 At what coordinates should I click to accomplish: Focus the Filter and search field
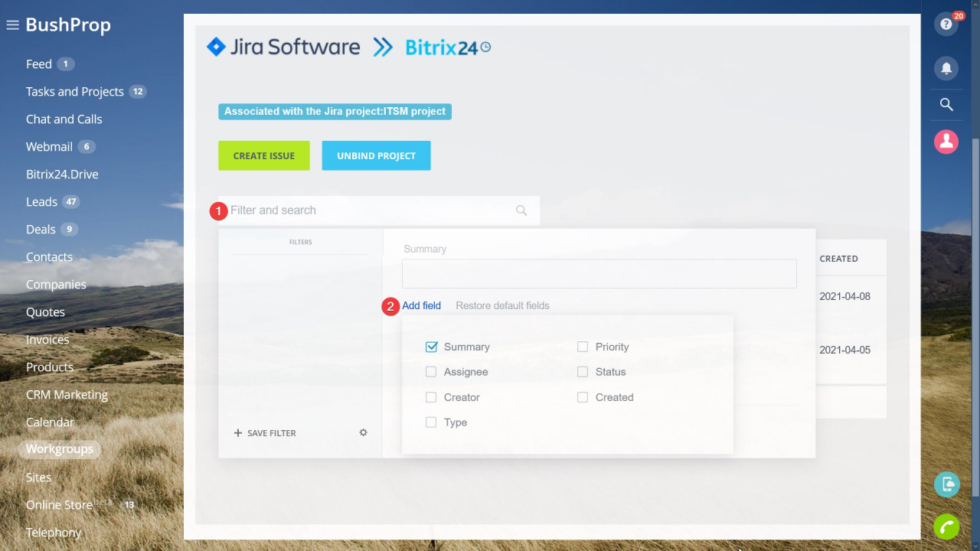[x=379, y=210]
